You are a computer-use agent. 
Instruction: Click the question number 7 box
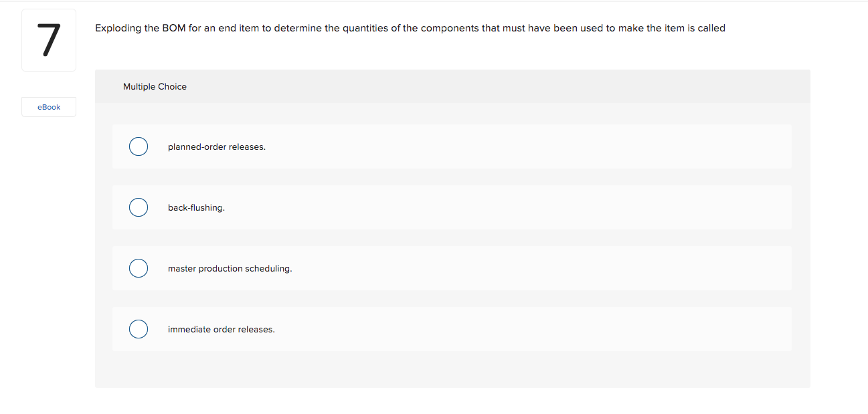48,39
